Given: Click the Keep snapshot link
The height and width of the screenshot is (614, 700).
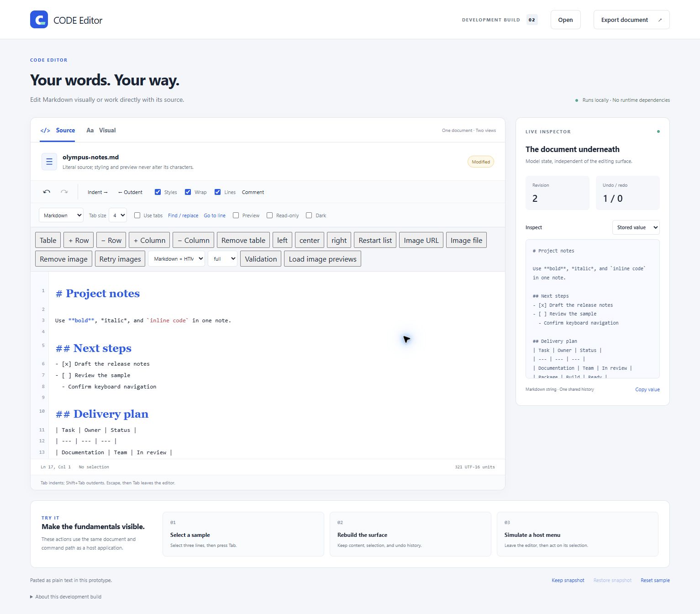Looking at the screenshot, I should pos(568,580).
